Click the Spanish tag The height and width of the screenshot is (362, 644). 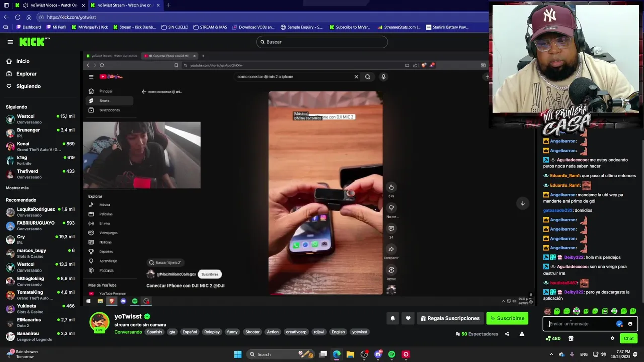[154, 332]
